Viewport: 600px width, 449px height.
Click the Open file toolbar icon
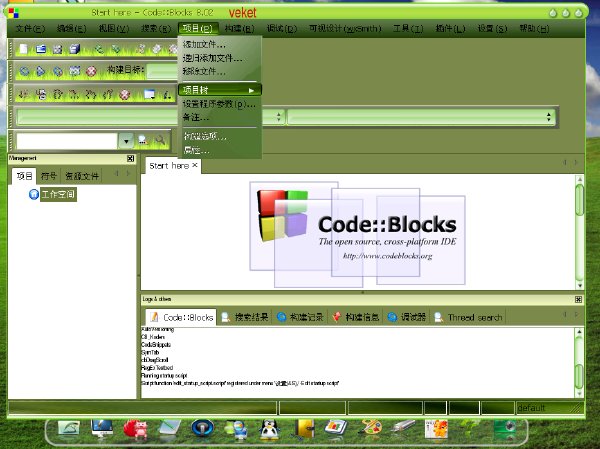pyautogui.click(x=41, y=49)
